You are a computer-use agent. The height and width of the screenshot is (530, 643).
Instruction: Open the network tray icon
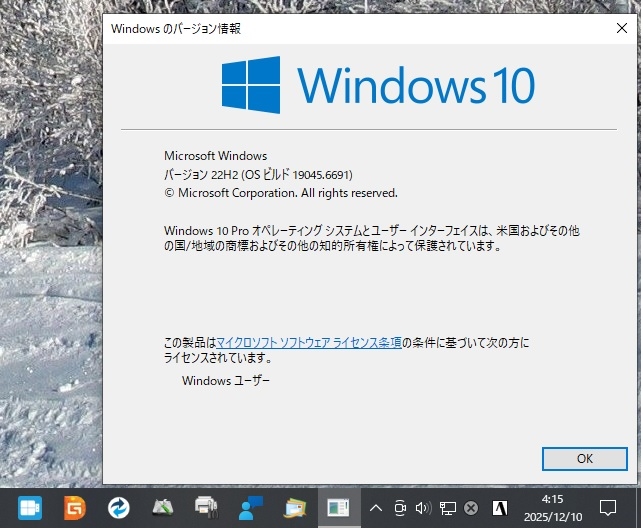click(447, 508)
